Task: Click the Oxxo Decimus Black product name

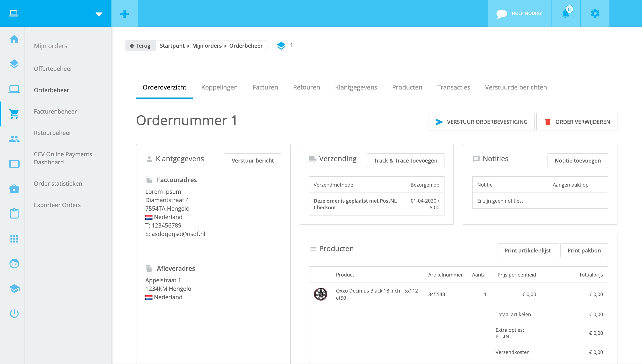Action: (x=377, y=294)
